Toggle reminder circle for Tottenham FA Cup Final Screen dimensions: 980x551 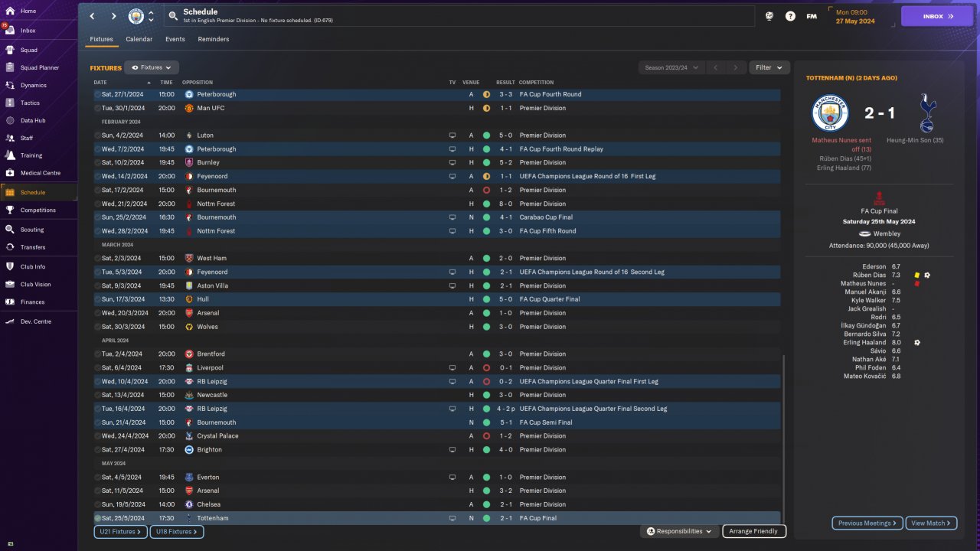[97, 518]
